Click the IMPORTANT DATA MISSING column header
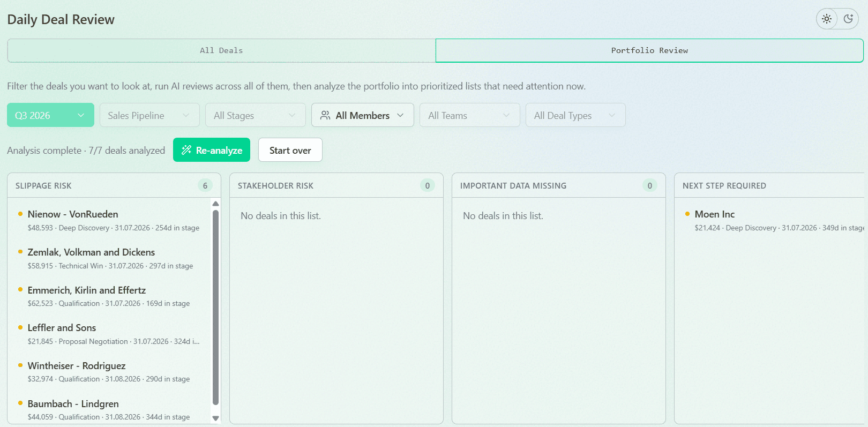 tap(513, 185)
